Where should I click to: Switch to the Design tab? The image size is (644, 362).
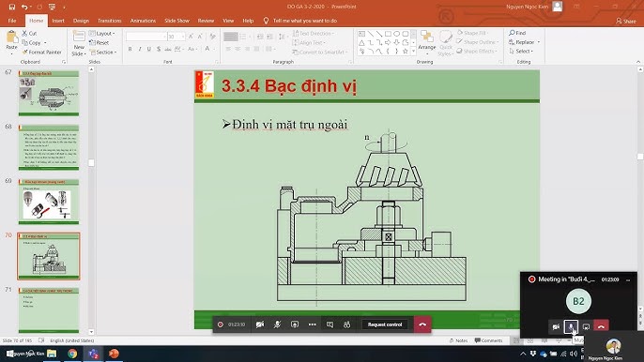[x=81, y=21]
